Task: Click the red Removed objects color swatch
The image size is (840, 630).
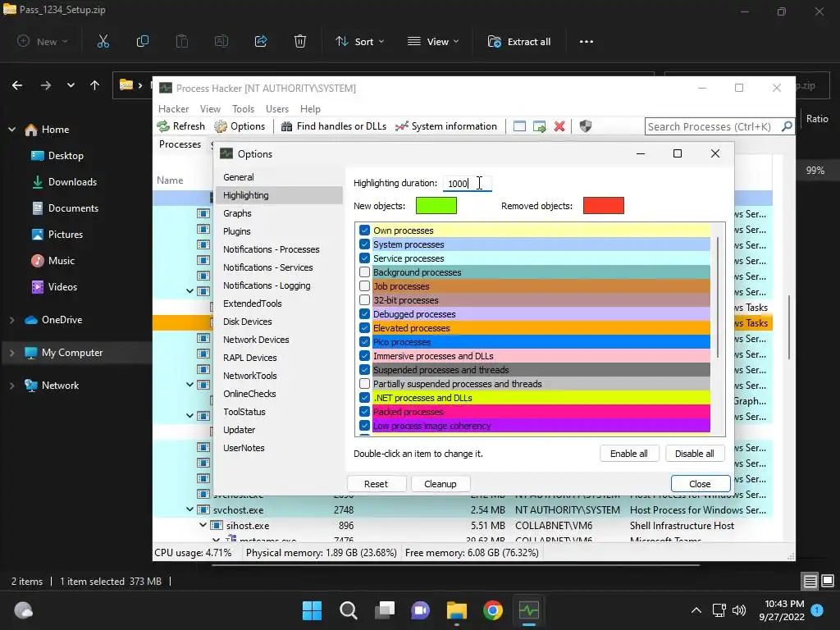Action: click(603, 206)
